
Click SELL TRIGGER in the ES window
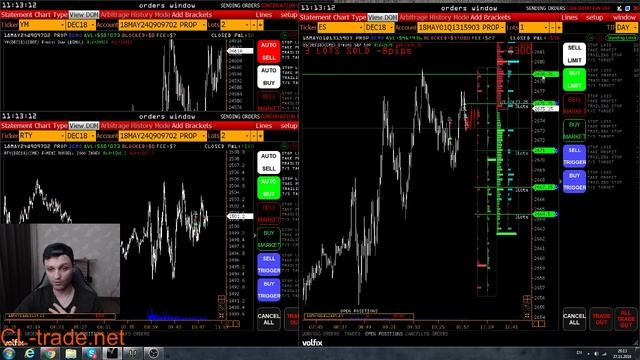click(x=574, y=156)
